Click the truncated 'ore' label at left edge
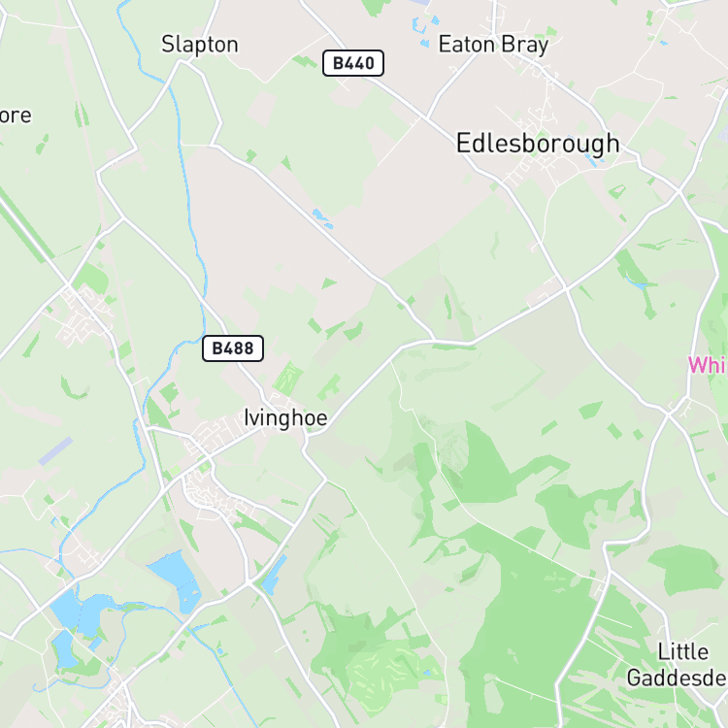Viewport: 728px width, 728px height. [16, 116]
